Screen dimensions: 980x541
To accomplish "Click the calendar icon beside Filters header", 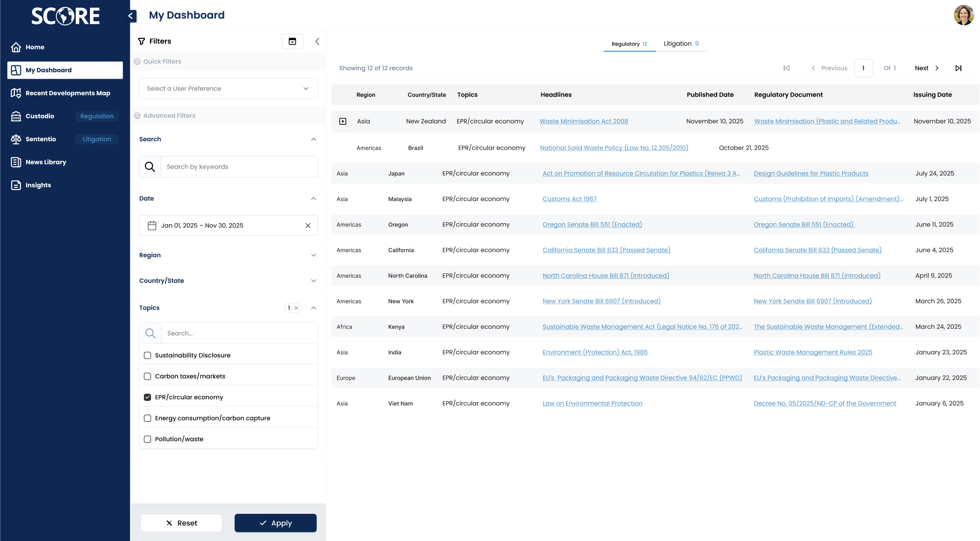I will coord(292,41).
